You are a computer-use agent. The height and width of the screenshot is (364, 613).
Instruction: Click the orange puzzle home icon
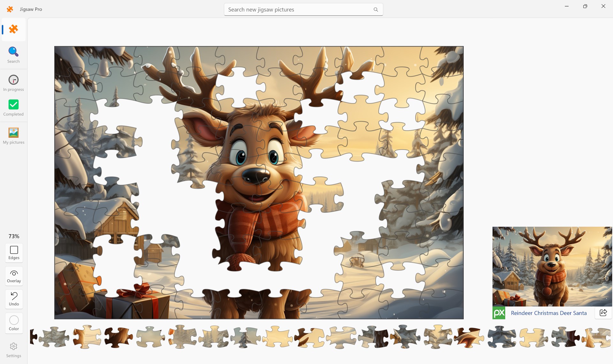[x=13, y=29]
